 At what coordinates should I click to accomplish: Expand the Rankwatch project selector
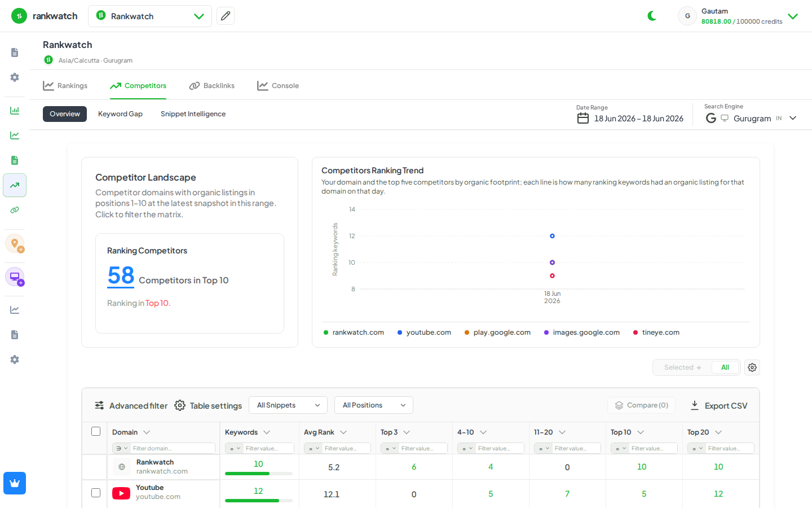click(150, 16)
